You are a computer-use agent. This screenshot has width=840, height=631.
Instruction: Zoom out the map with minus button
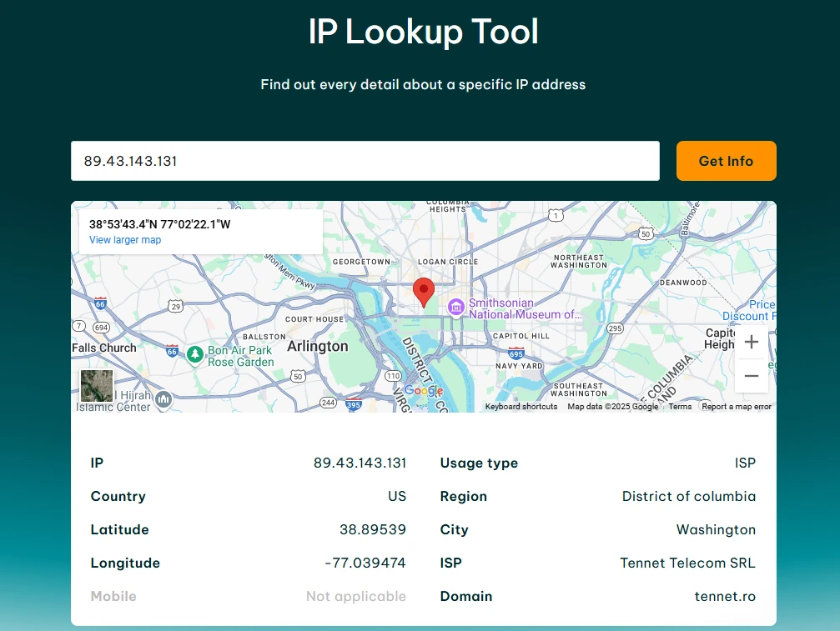coord(751,376)
